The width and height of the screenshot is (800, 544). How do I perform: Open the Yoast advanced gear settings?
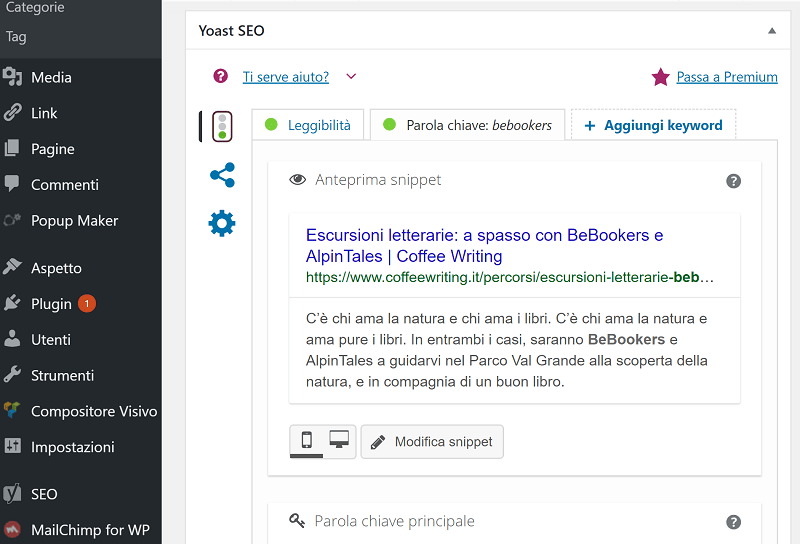tap(222, 223)
